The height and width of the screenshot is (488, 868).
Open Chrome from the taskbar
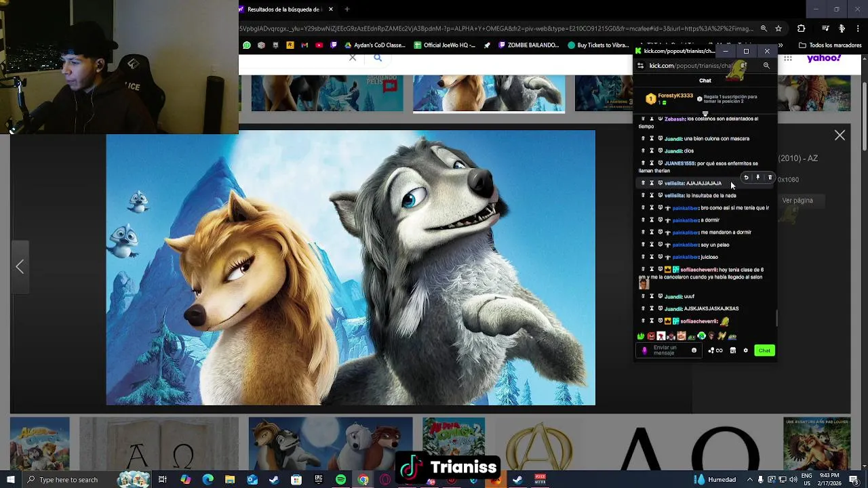tap(363, 480)
